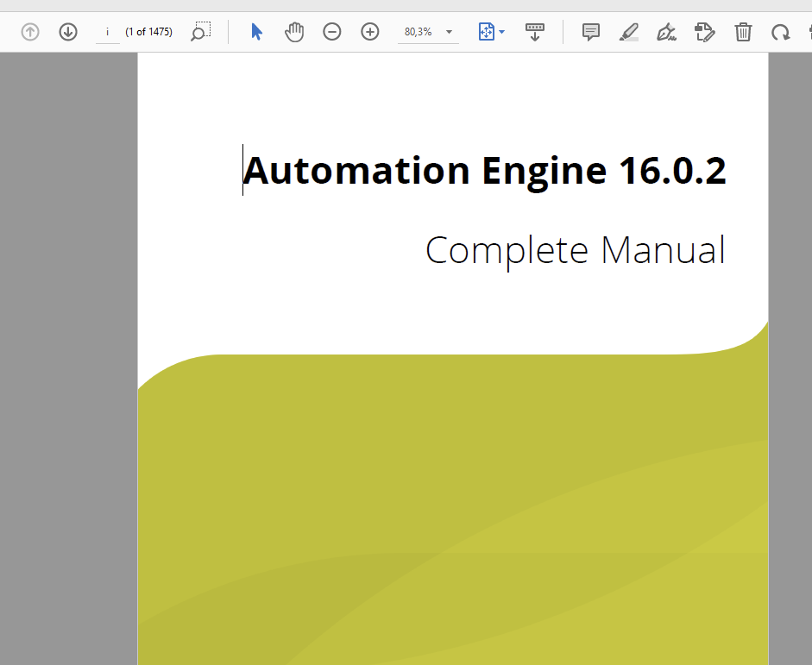
Task: Open the marquee zoom find tool
Action: [200, 32]
